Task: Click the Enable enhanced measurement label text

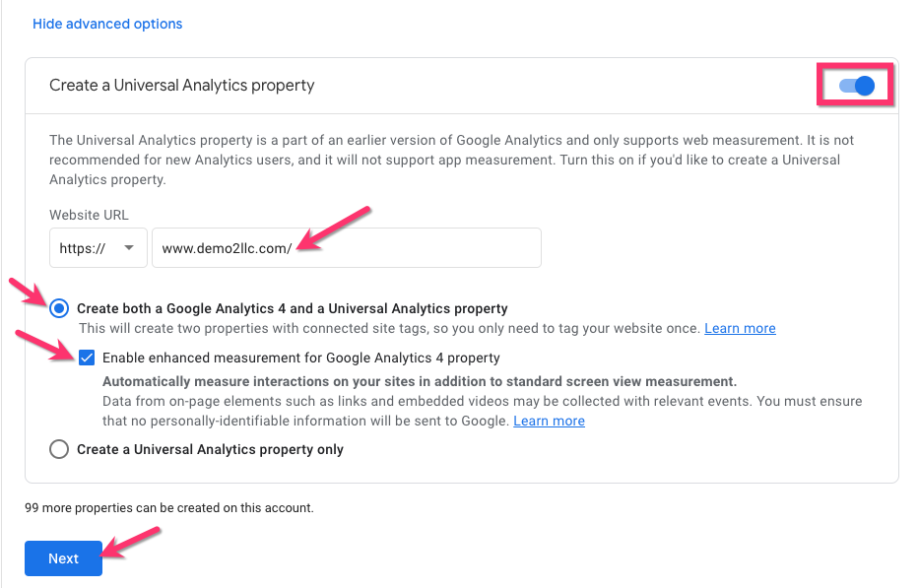Action: [x=300, y=358]
